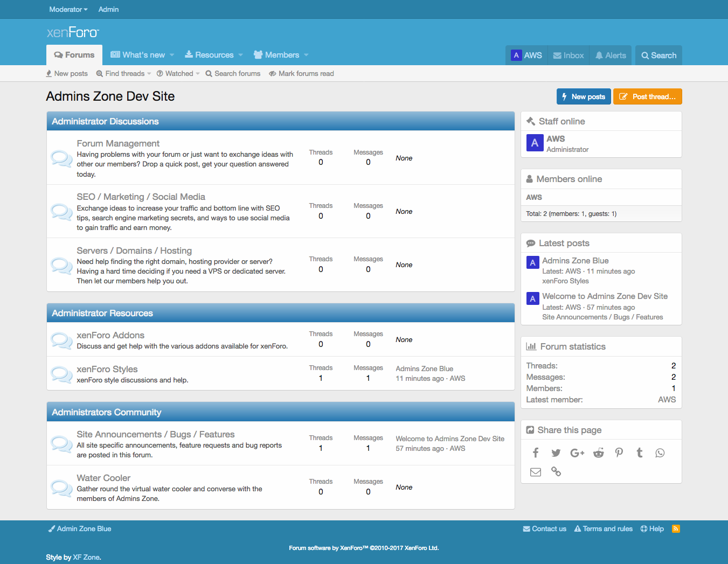Viewport: 728px width, 564px height.
Task: Open xenForo Styles forum title
Action: [x=107, y=369]
